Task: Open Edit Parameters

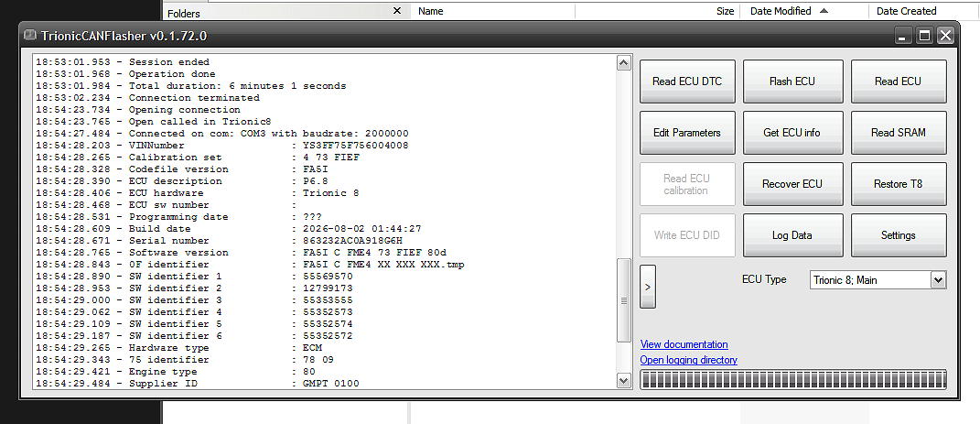Action: point(687,133)
